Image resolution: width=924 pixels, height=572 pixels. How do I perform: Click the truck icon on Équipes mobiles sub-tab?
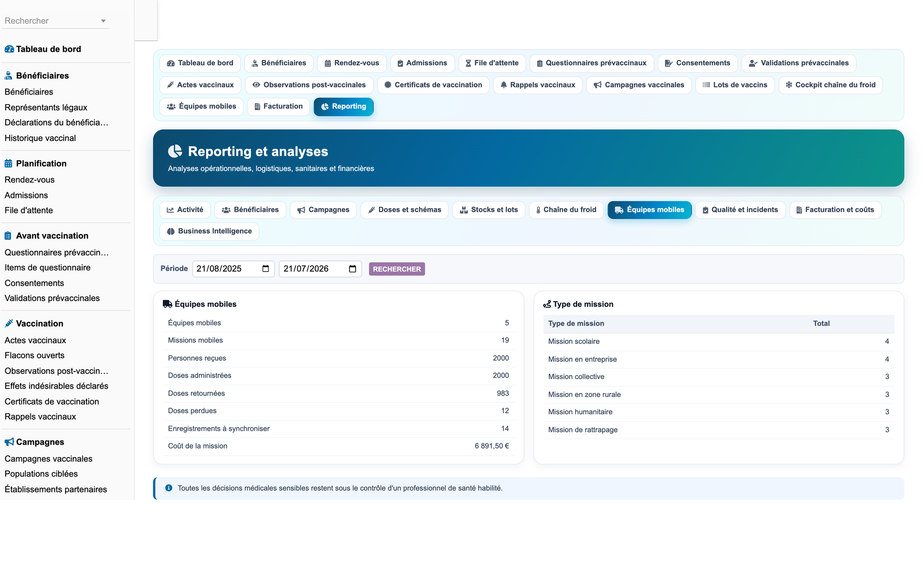tap(619, 210)
